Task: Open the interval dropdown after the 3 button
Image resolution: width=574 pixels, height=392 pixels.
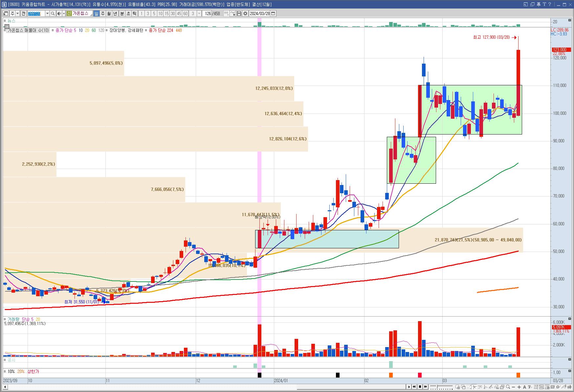Action: coord(199,13)
